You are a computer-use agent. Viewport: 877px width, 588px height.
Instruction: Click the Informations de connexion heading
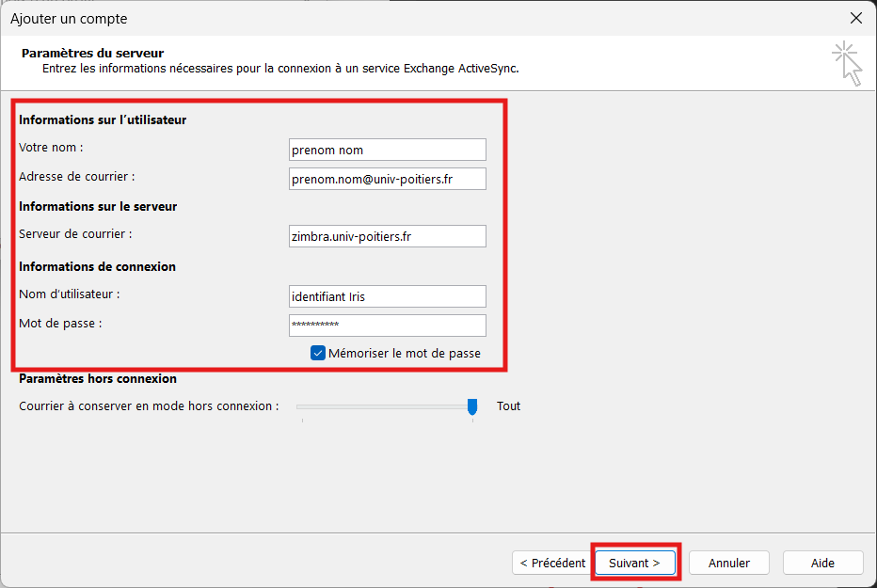pyautogui.click(x=97, y=266)
